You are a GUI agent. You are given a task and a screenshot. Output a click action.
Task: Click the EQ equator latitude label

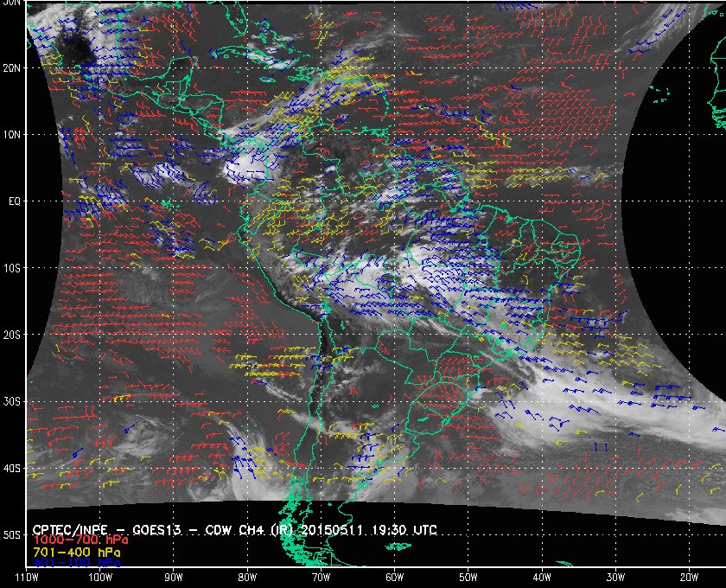12,201
